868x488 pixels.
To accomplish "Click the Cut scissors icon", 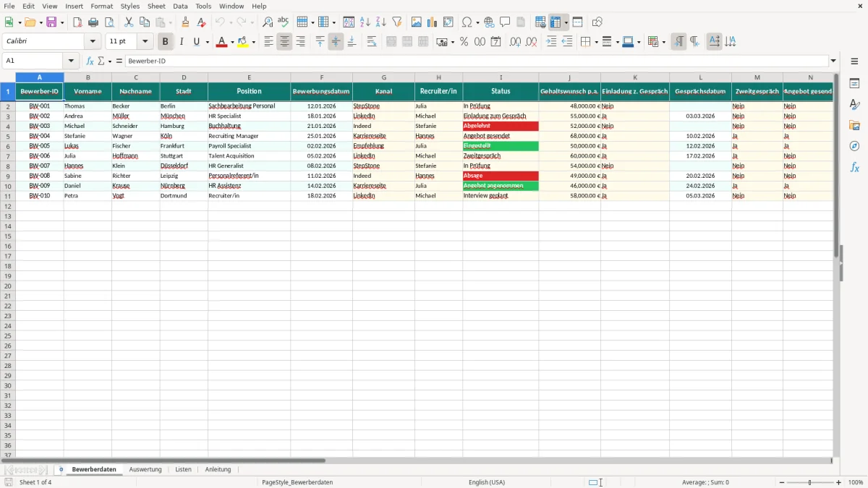I will pyautogui.click(x=129, y=22).
